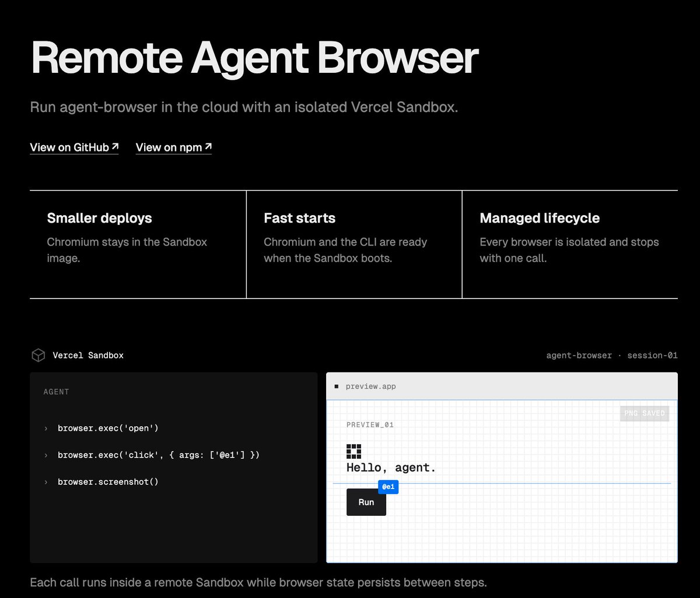700x598 pixels.
Task: Open the View on GitHub link
Action: [74, 147]
